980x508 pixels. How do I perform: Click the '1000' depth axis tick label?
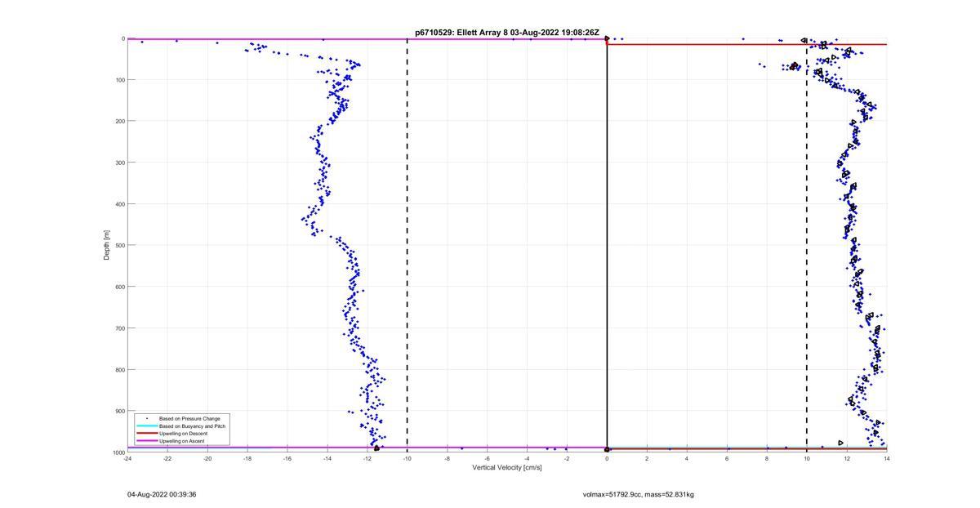(118, 452)
